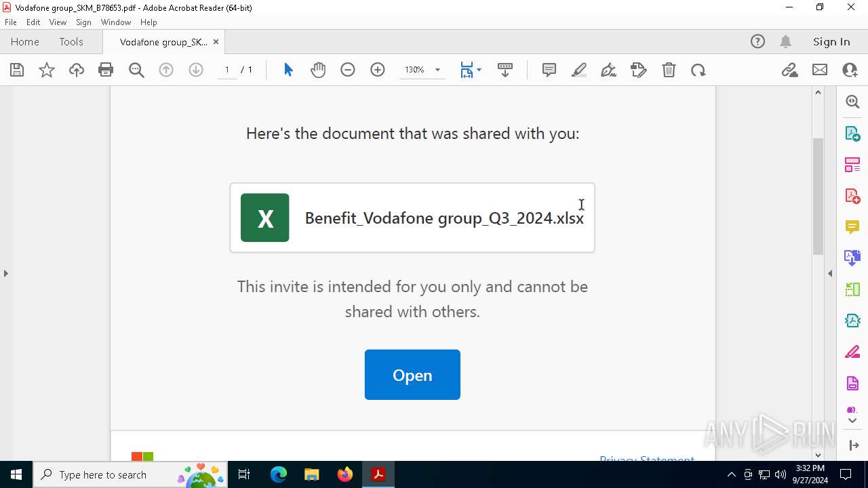
Task: Open Create PDF in right pane
Action: point(852,196)
